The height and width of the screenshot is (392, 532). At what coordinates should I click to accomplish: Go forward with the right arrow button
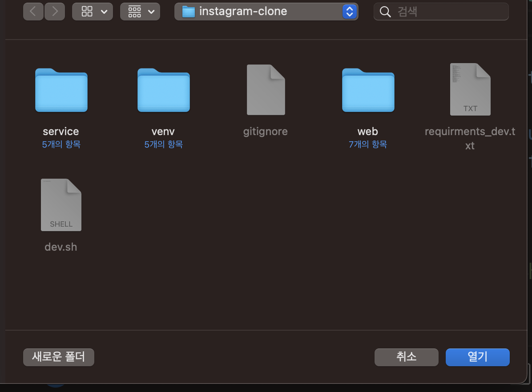click(55, 12)
